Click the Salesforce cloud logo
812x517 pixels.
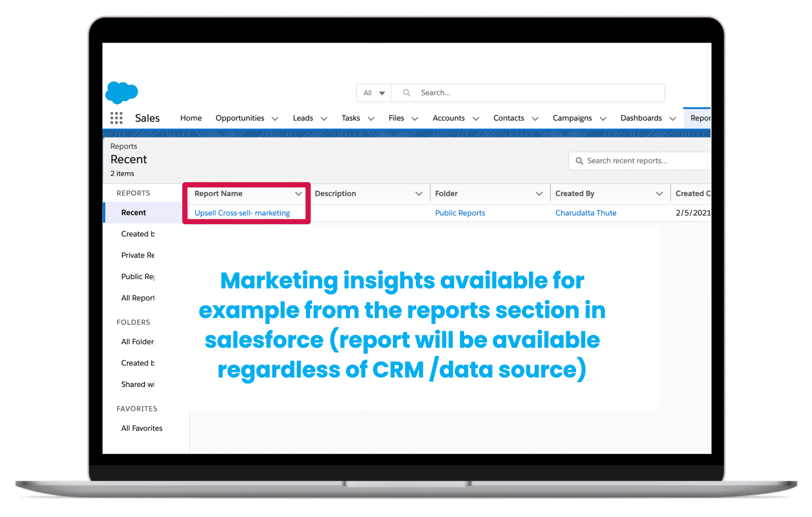121,92
